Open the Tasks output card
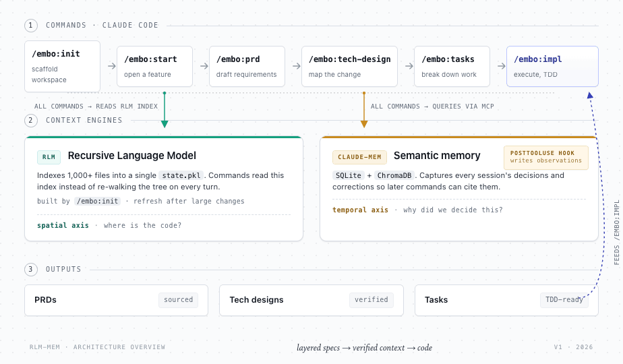The height and width of the screenshot is (364, 623). coord(506,301)
